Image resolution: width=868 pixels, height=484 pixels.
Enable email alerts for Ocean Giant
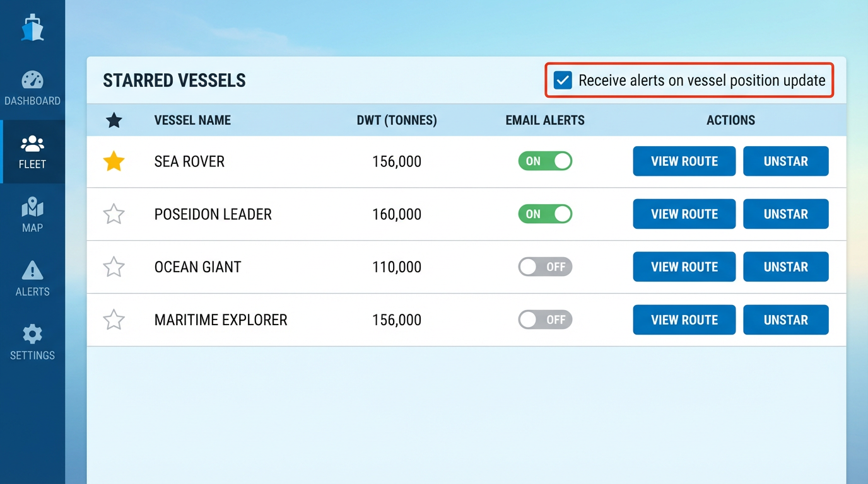click(x=545, y=267)
